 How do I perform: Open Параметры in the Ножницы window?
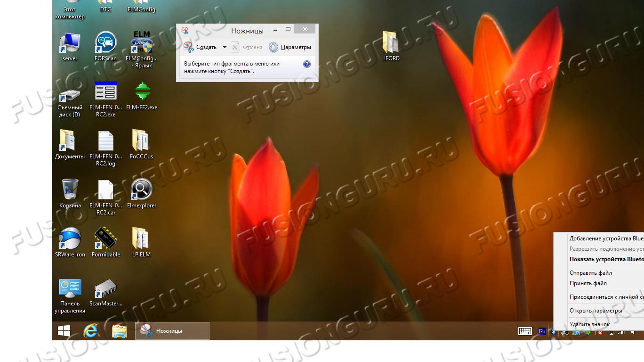point(290,47)
